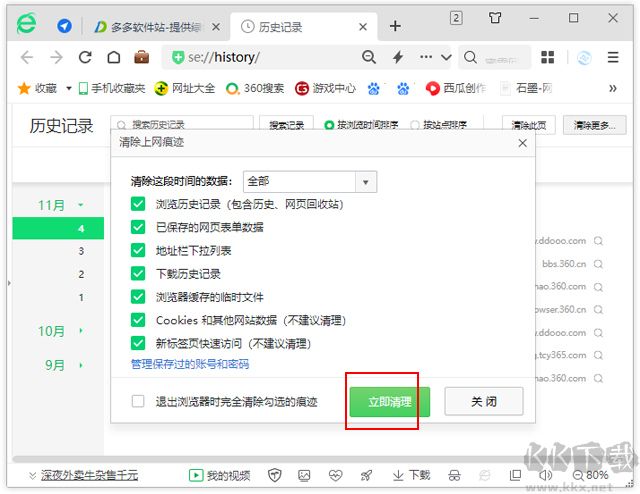Open new tab with plus button

click(x=395, y=26)
